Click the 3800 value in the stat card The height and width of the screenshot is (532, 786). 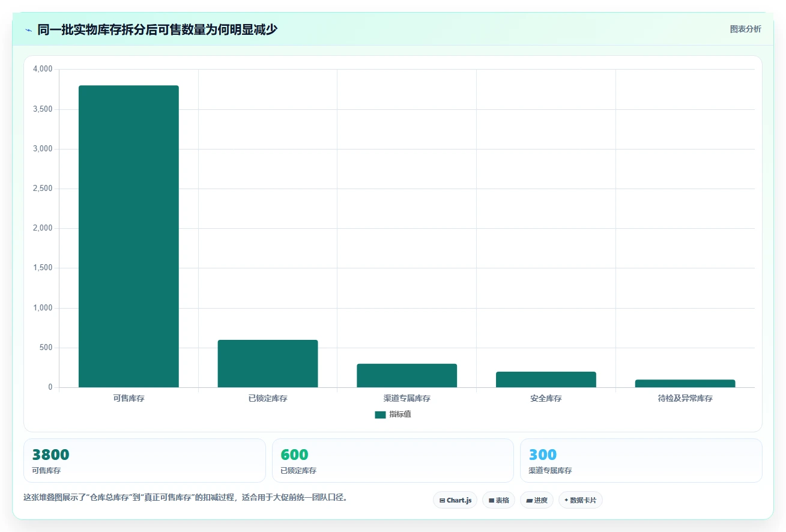[50, 455]
